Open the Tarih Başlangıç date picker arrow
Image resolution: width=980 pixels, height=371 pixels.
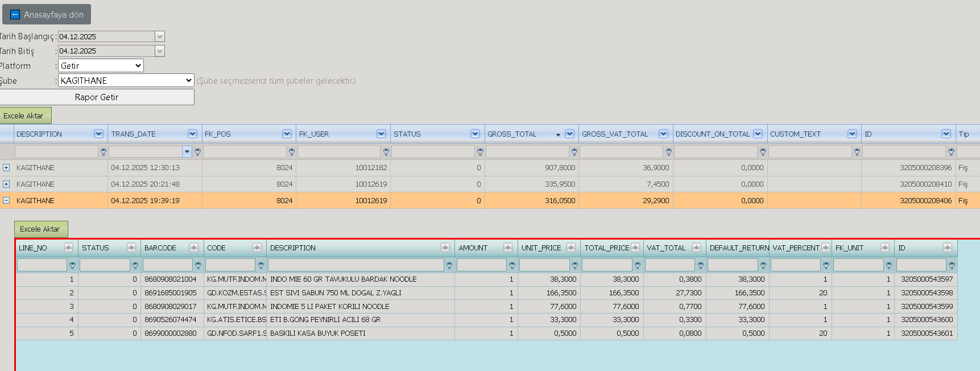[x=160, y=36]
